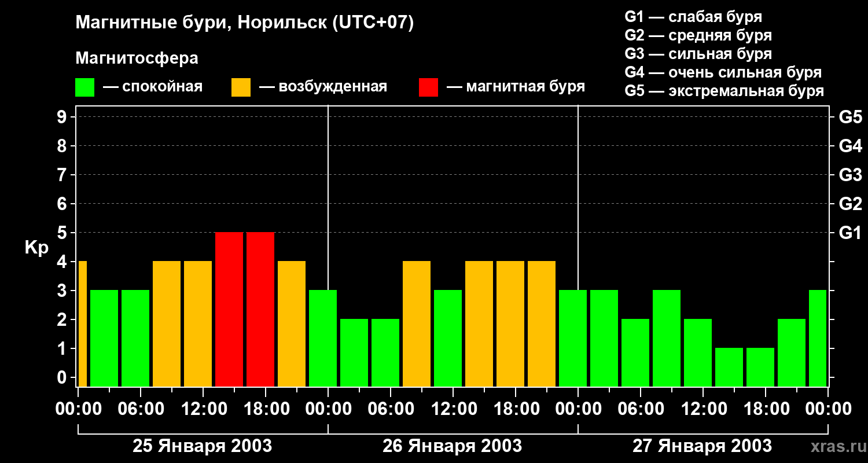Click the standalone G5 tick label on right axis
This screenshot has height=463, width=868.
851,117
